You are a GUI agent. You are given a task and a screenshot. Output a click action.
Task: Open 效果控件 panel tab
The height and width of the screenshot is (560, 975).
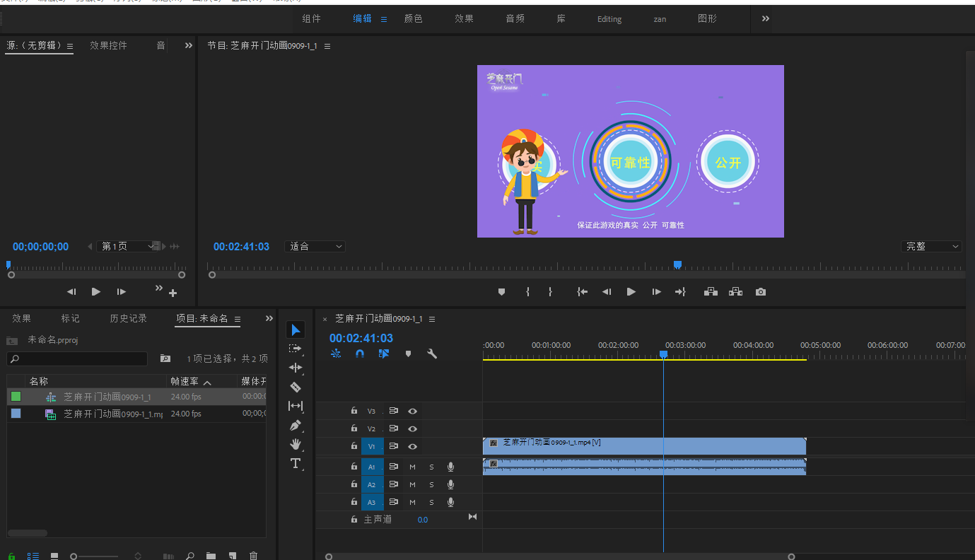pyautogui.click(x=108, y=45)
